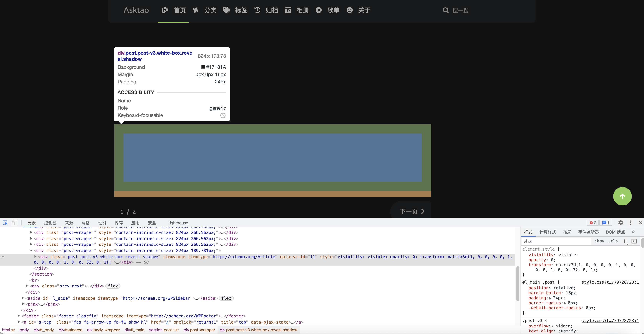Open the 计算样式 computed styles tab
The height and width of the screenshot is (334, 644).
(548, 232)
